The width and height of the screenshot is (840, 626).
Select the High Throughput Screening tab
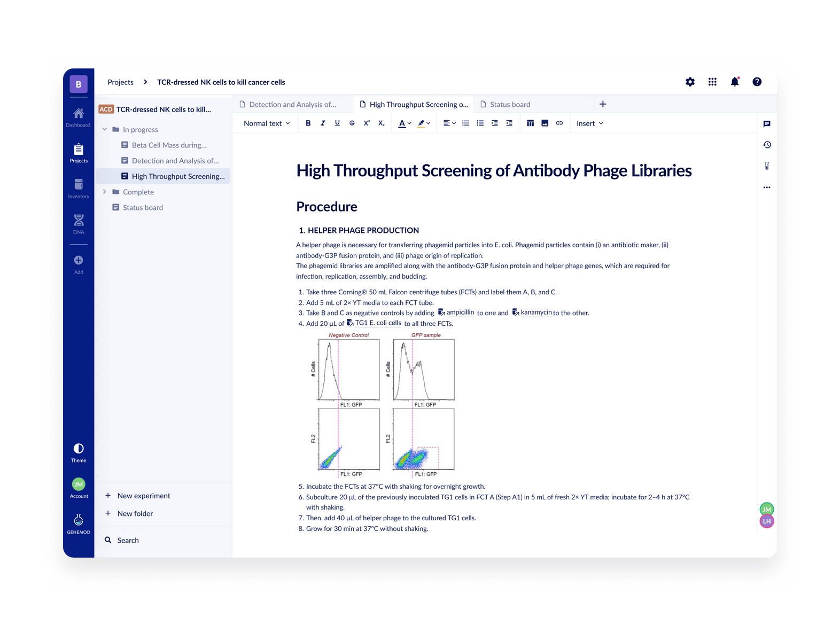pos(414,104)
